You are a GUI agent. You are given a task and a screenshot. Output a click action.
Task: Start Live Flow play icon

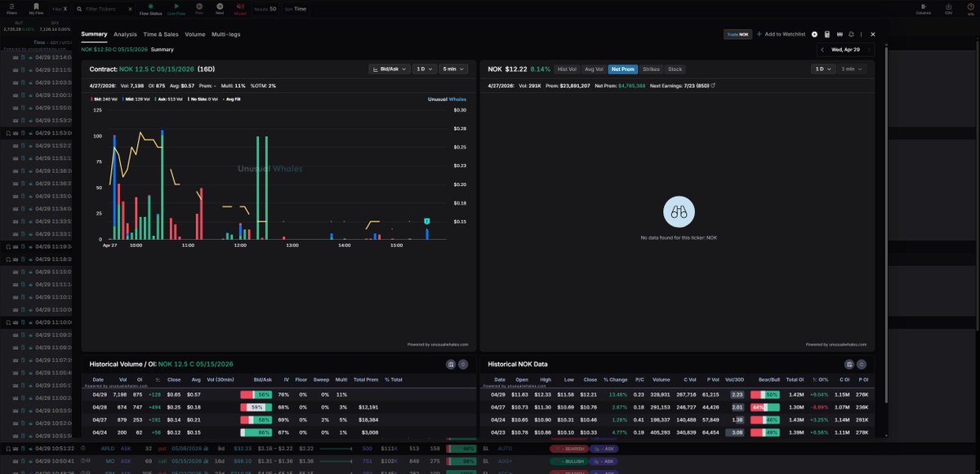click(176, 6)
